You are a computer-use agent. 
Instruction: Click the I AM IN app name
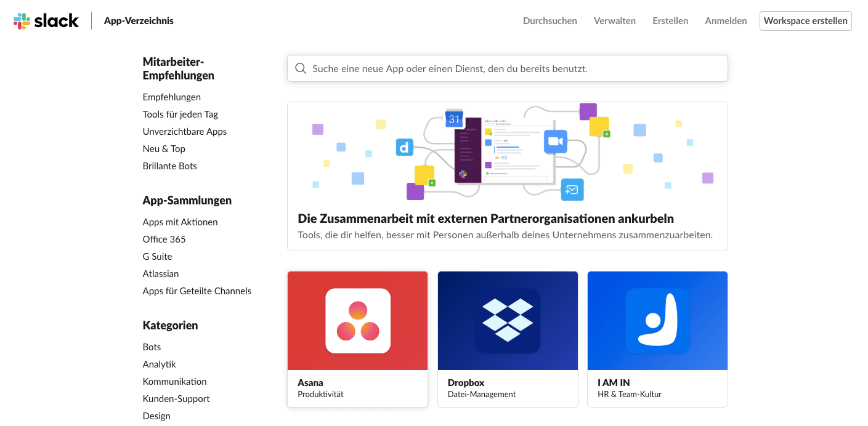click(x=614, y=382)
